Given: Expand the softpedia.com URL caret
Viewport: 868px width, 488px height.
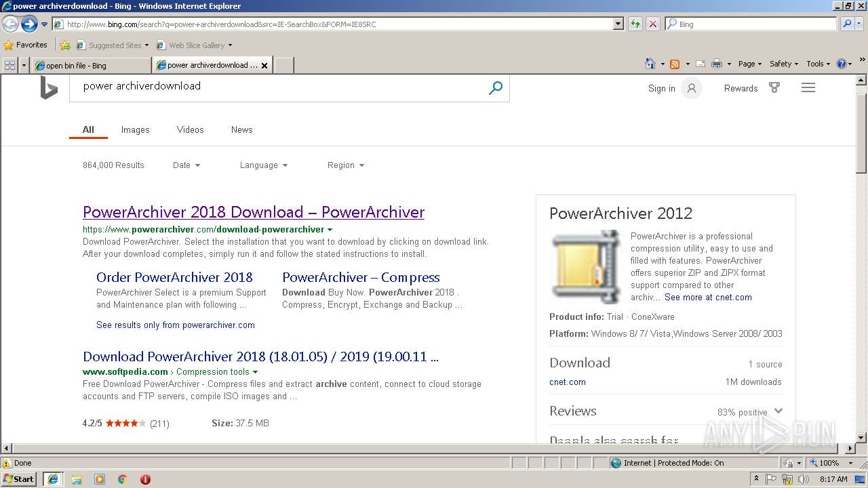Looking at the screenshot, I should pos(256,372).
